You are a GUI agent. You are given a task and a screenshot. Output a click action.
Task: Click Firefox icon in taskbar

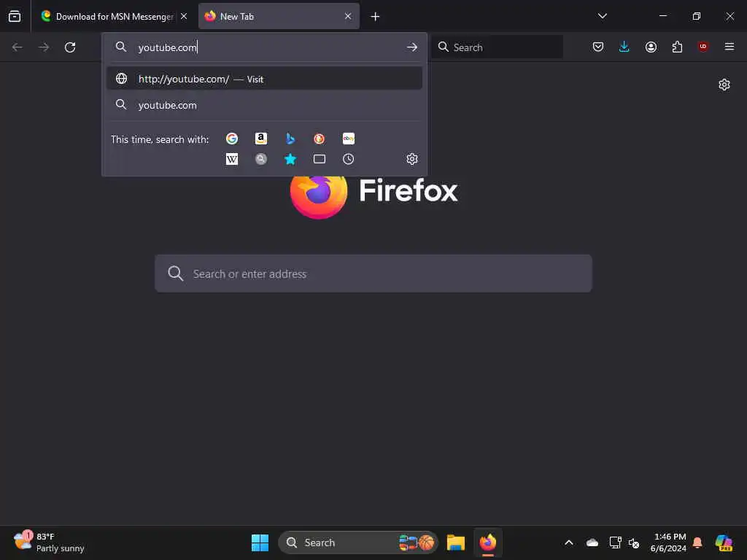tap(488, 542)
